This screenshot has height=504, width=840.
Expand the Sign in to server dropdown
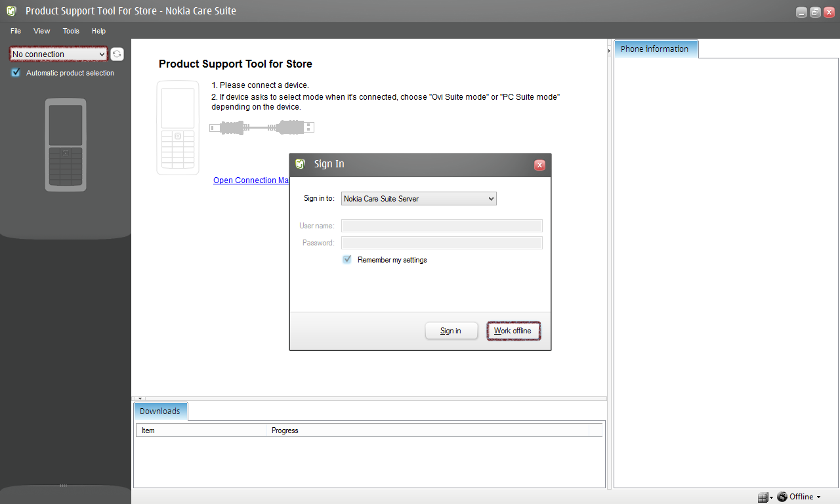coord(419,199)
